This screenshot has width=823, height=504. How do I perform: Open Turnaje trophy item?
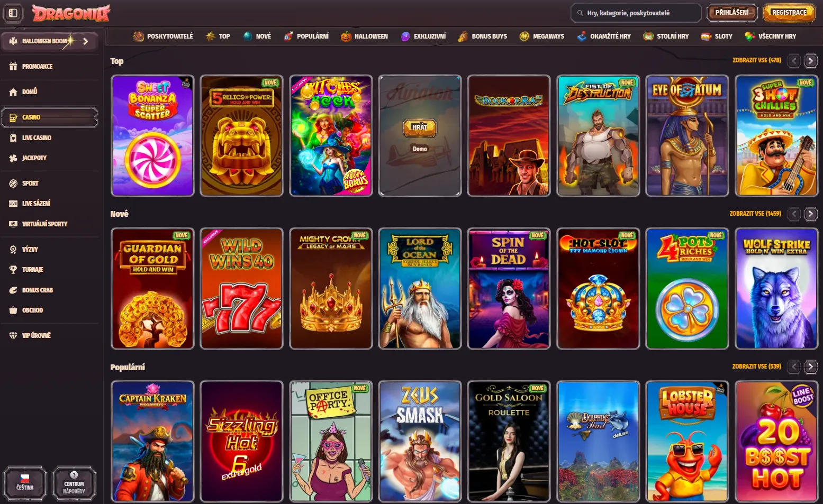pos(13,270)
